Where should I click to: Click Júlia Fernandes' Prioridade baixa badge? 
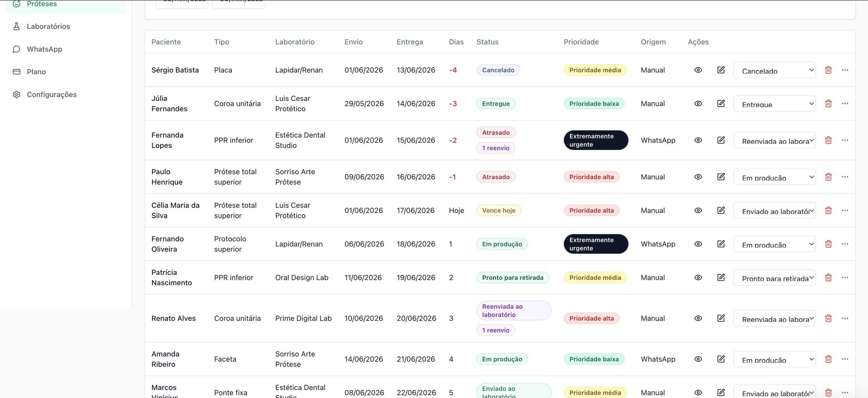pyautogui.click(x=594, y=104)
